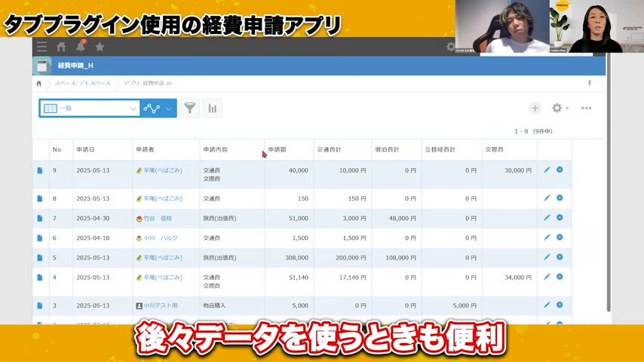Open app settings gear icon
The height and width of the screenshot is (362, 644).
coord(557,108)
